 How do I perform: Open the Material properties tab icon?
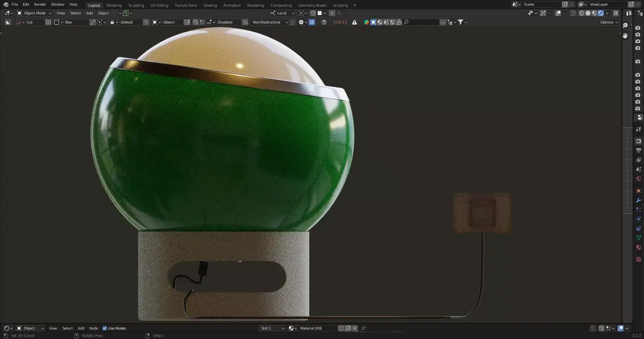(x=639, y=247)
